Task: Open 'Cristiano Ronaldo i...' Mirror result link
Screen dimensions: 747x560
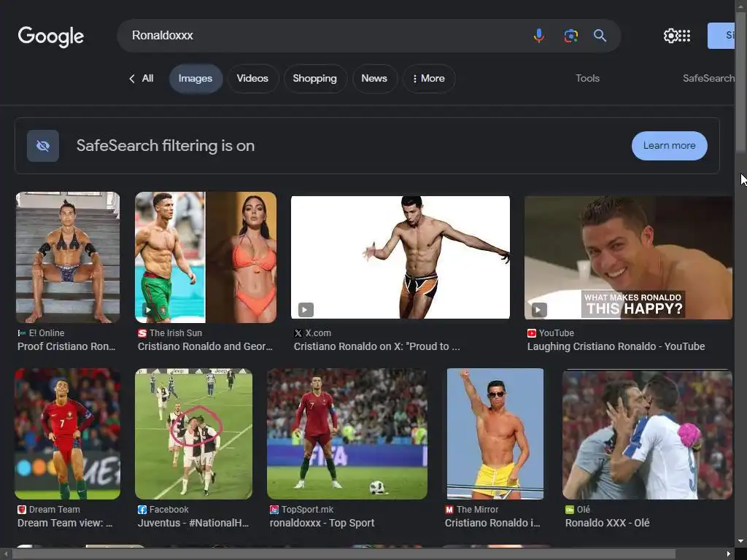Action: click(492, 523)
